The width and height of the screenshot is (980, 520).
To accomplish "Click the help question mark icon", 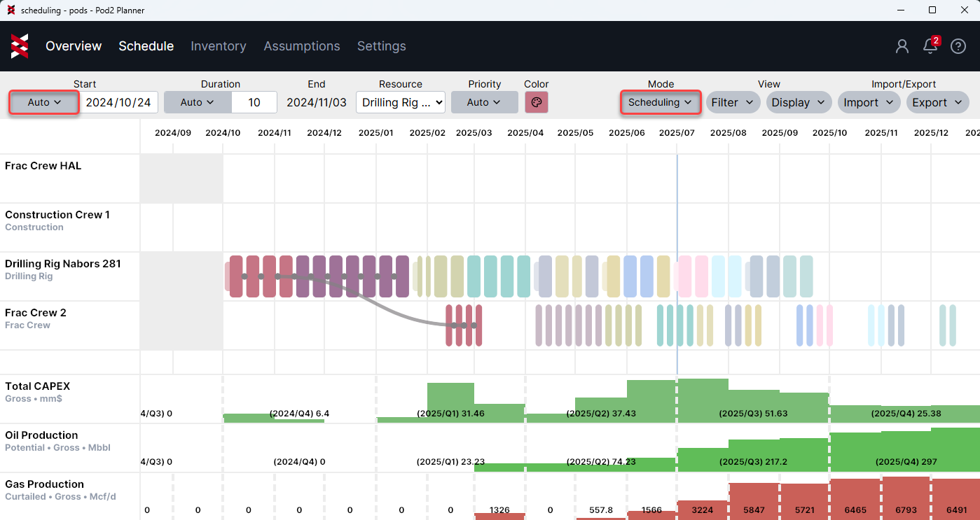I will (958, 46).
